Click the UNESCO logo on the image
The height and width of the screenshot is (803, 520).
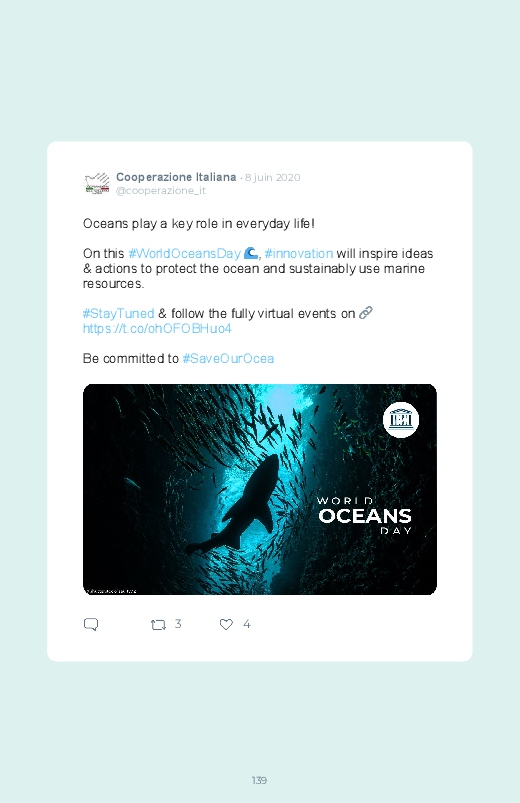(401, 420)
